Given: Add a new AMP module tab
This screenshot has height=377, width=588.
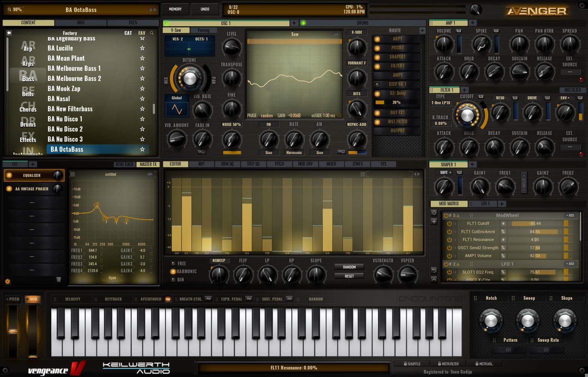Looking at the screenshot, I should 472,23.
